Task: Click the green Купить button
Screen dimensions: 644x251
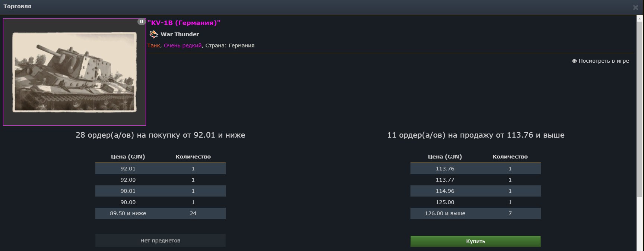Action: [x=475, y=241]
